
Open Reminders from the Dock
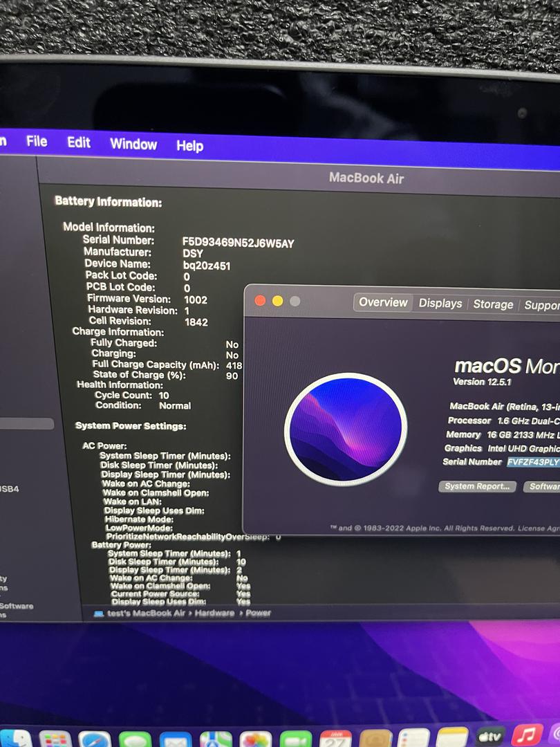tap(414, 737)
